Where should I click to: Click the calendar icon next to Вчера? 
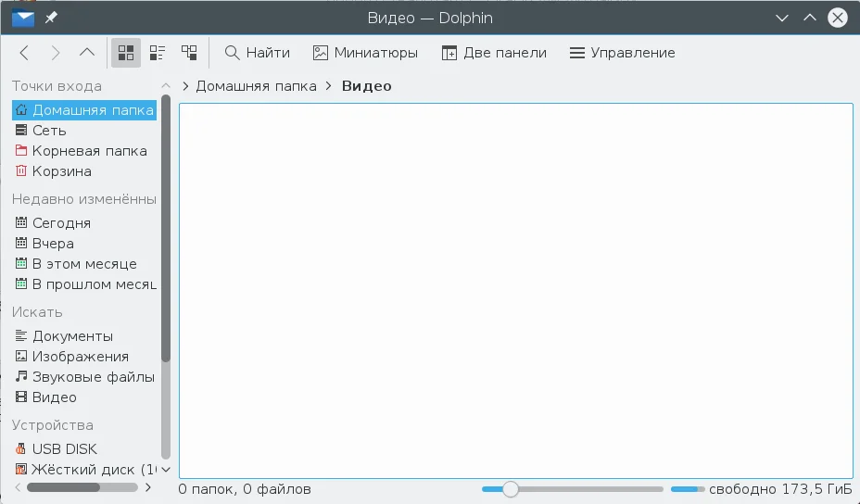[x=20, y=243]
